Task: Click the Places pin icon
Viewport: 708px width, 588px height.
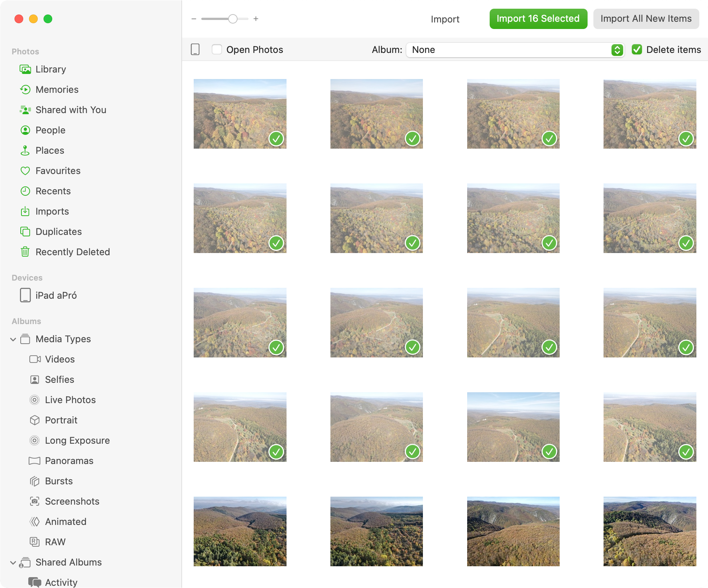Action: pos(25,150)
